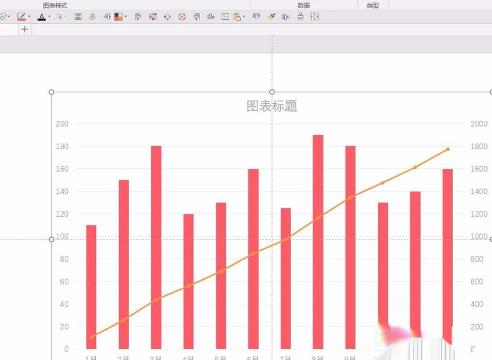Click the right axis label 1200
492x360 pixels.
pyautogui.click(x=479, y=214)
